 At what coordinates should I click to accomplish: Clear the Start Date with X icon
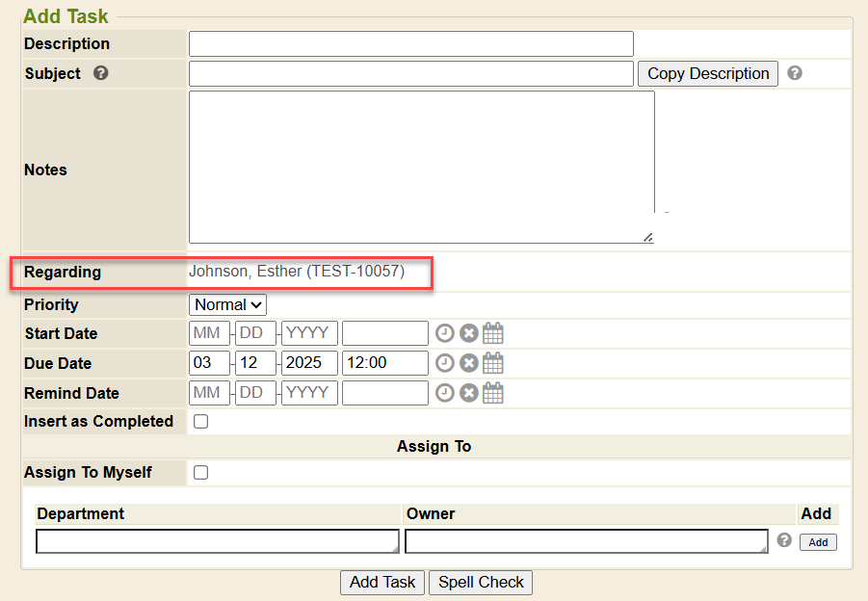pyautogui.click(x=468, y=334)
